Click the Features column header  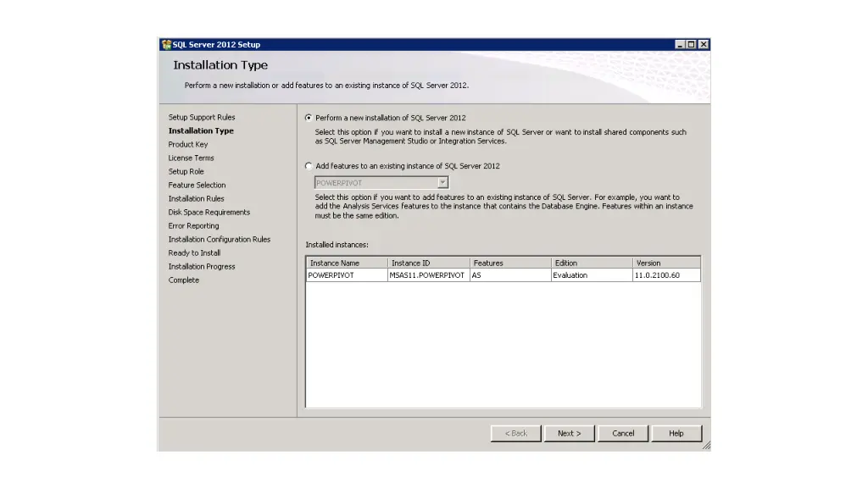point(509,263)
